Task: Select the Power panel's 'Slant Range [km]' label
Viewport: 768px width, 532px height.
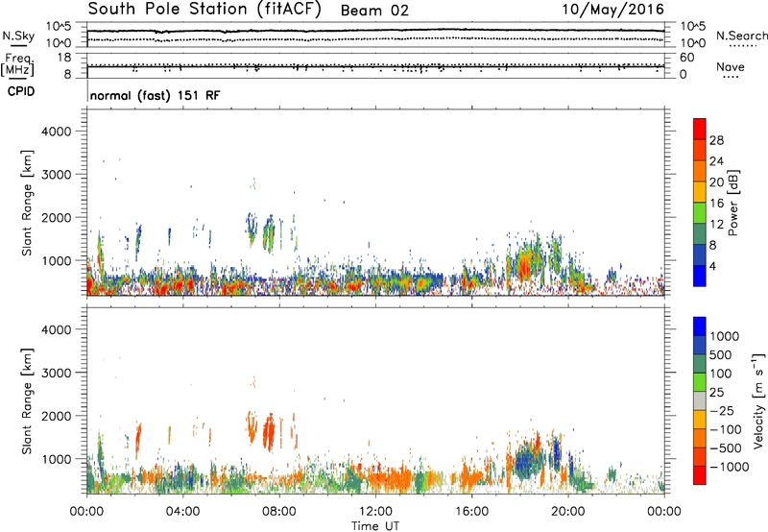Action: point(27,203)
